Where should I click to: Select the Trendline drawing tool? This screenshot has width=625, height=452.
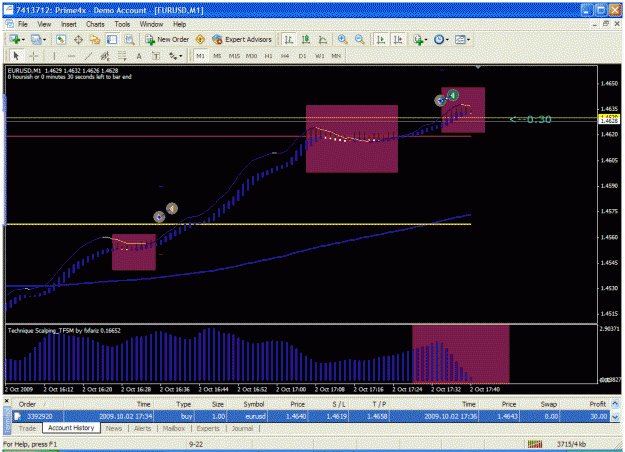tap(88, 56)
